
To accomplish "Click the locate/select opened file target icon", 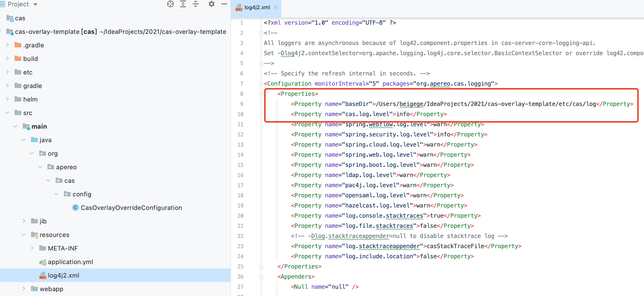I will point(170,4).
